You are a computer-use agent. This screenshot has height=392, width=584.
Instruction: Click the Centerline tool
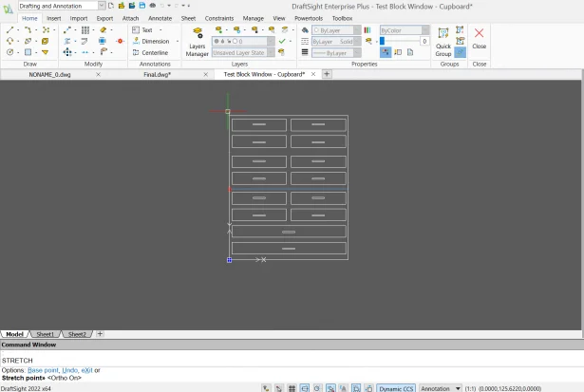point(150,53)
